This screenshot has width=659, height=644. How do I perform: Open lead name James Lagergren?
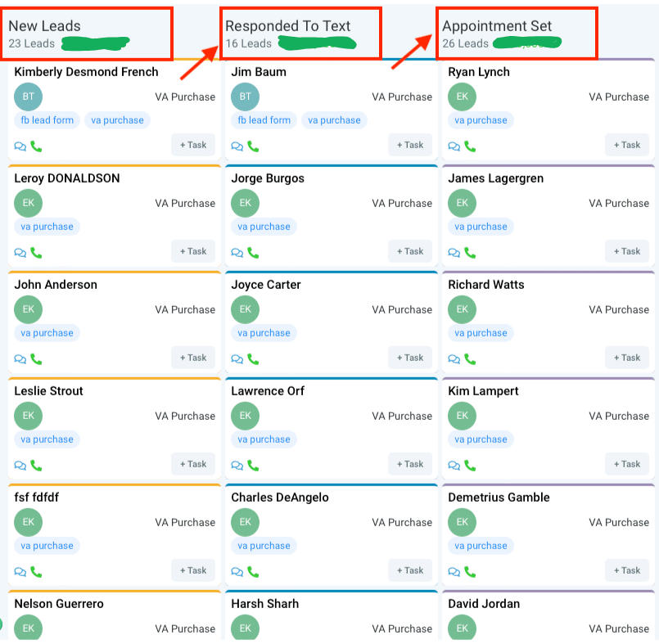click(x=495, y=178)
